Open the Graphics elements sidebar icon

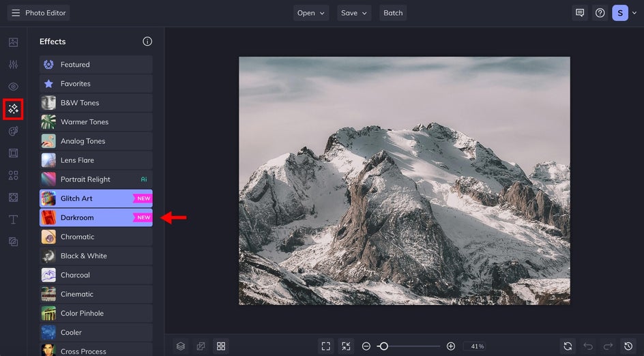point(13,175)
